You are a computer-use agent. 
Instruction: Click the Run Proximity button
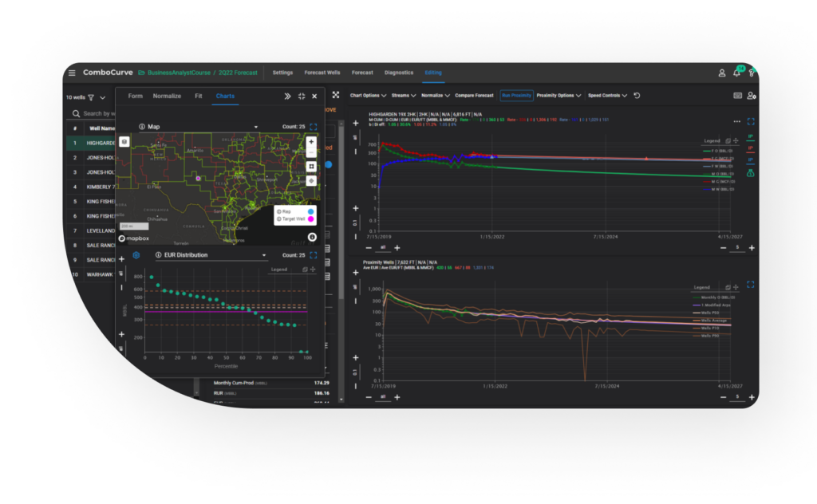pos(516,96)
